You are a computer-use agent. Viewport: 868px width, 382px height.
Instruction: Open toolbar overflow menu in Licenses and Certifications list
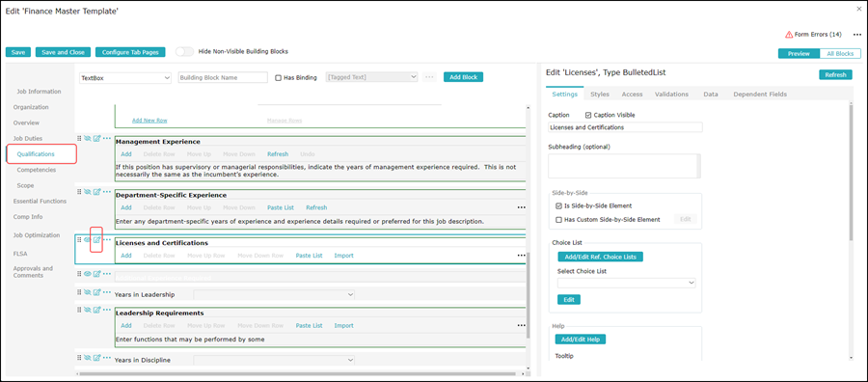521,256
